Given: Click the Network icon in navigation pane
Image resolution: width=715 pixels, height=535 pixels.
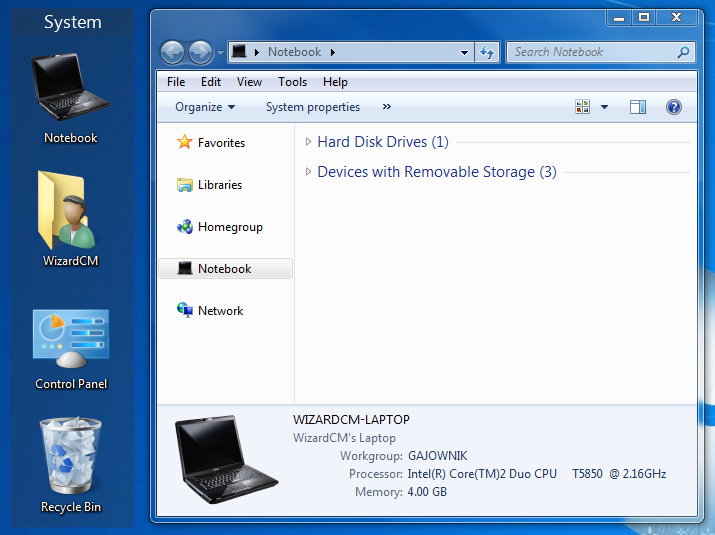Looking at the screenshot, I should click(185, 310).
